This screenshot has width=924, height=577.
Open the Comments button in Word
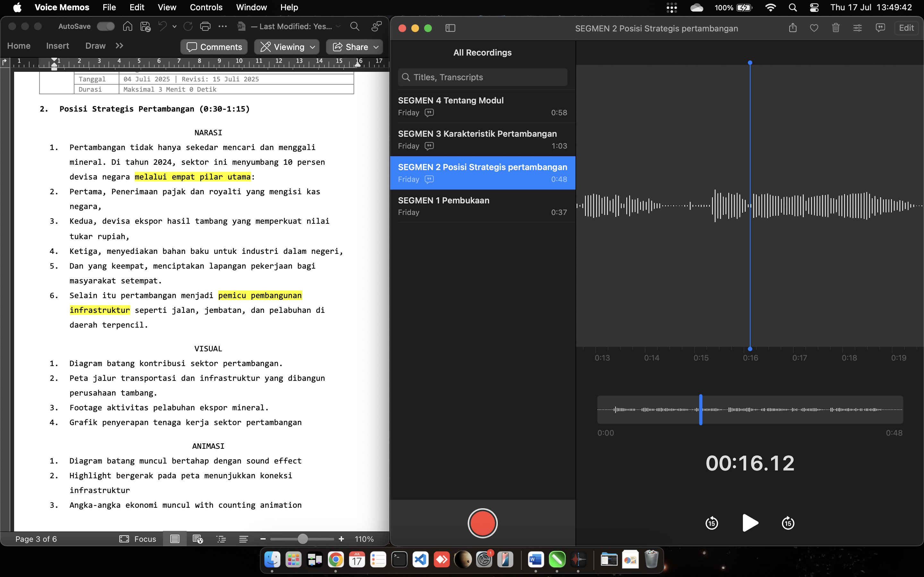coord(214,47)
